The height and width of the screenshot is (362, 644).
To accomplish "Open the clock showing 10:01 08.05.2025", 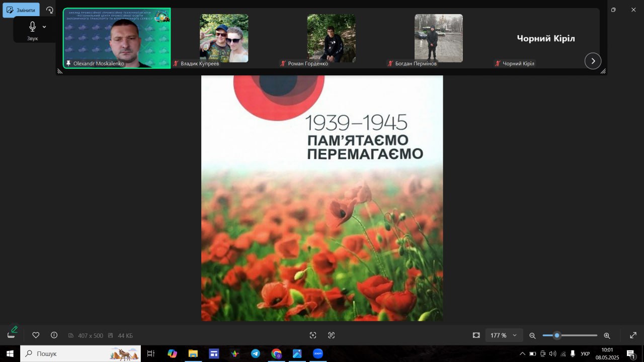I will [x=607, y=353].
